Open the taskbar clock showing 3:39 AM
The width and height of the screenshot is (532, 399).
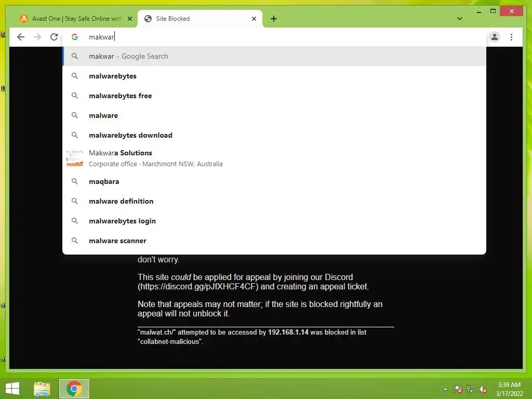click(509, 389)
